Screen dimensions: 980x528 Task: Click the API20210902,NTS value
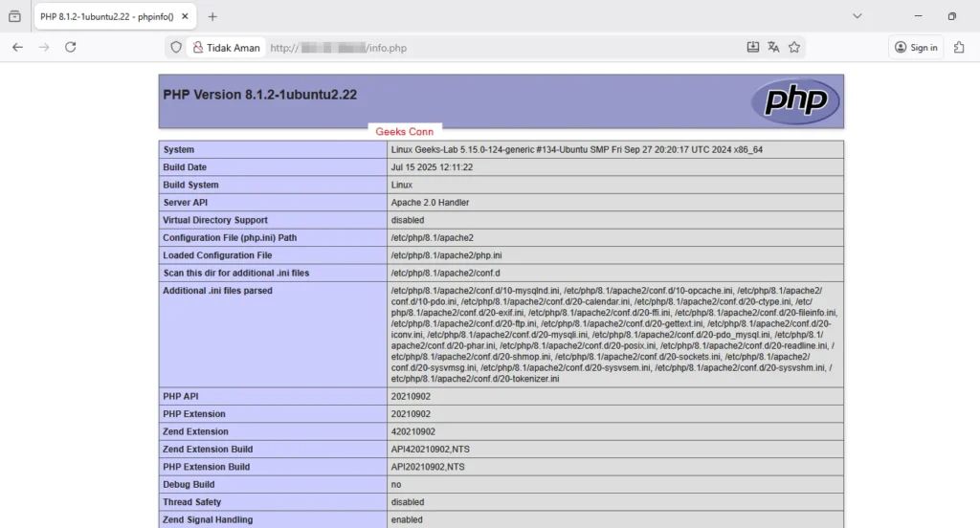point(428,467)
